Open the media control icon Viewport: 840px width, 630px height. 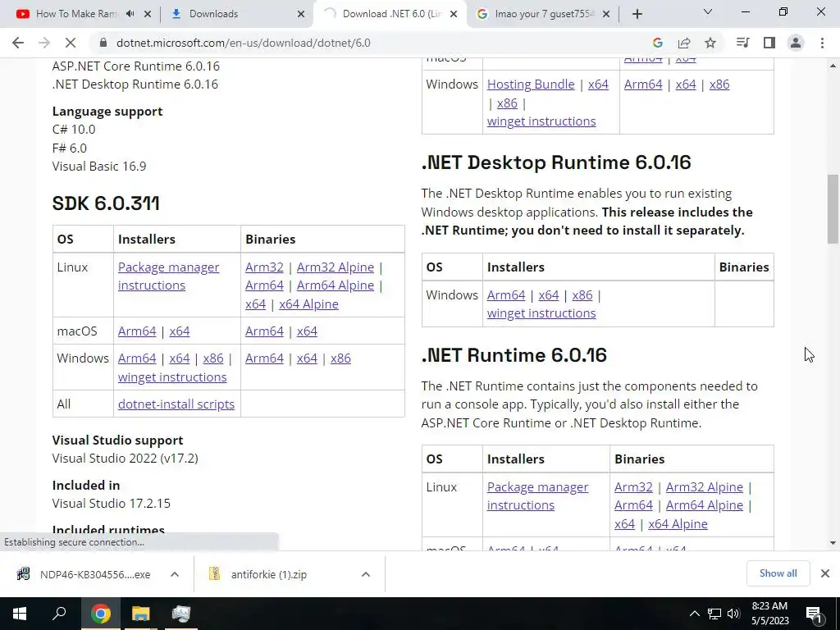point(742,43)
